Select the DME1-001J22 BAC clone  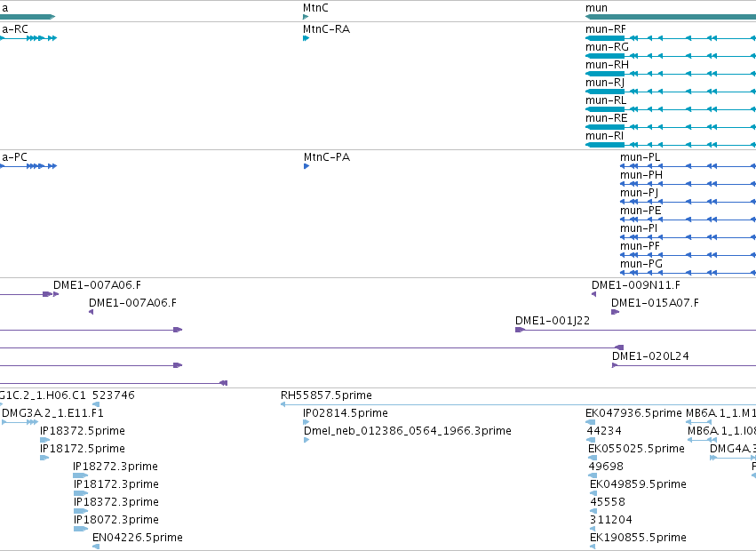point(635,330)
